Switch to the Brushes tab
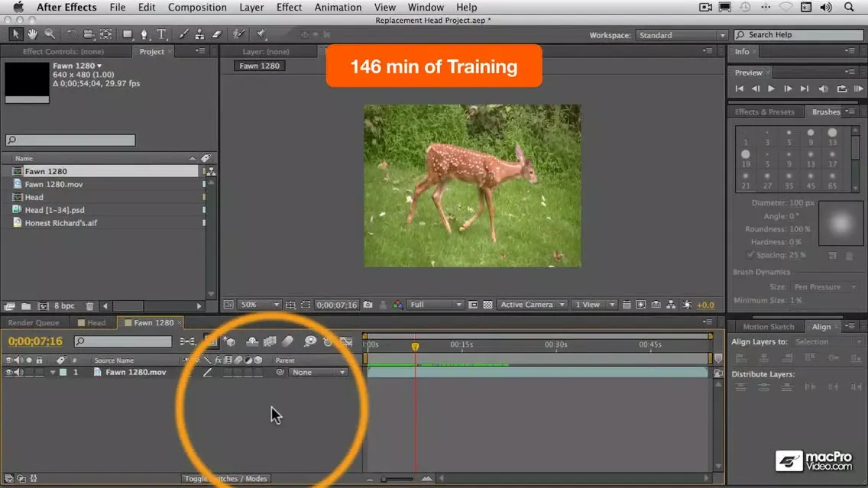 [x=826, y=111]
